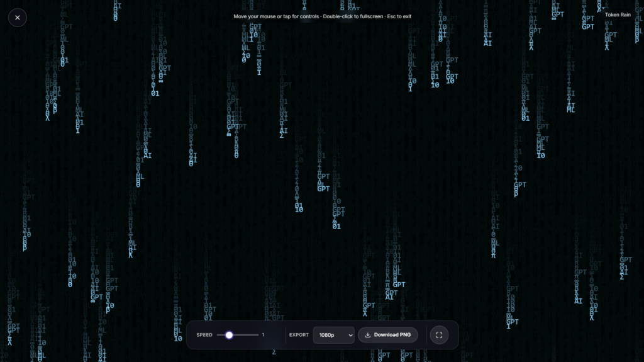
Task: Click the Token Rain title label
Action: coord(618,15)
